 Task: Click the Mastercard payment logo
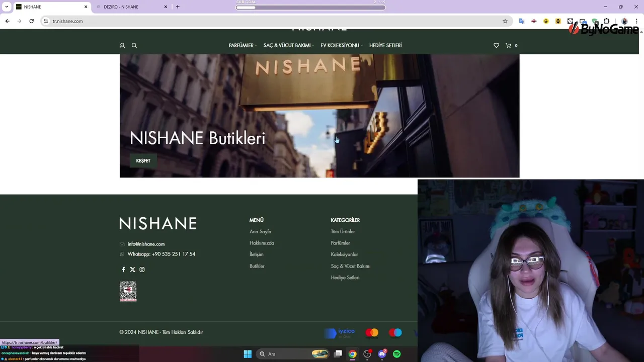click(x=372, y=332)
